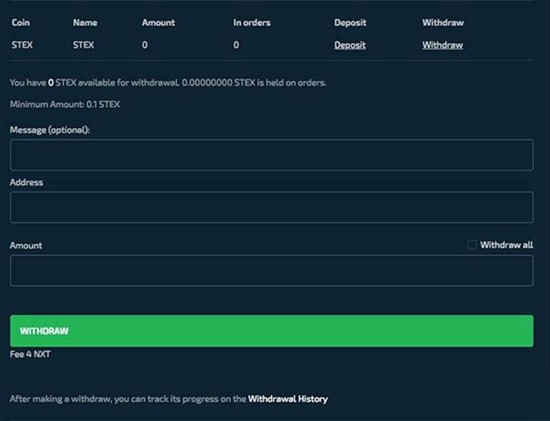This screenshot has width=550, height=421.
Task: Select the STEX coin cell in table
Action: point(22,45)
